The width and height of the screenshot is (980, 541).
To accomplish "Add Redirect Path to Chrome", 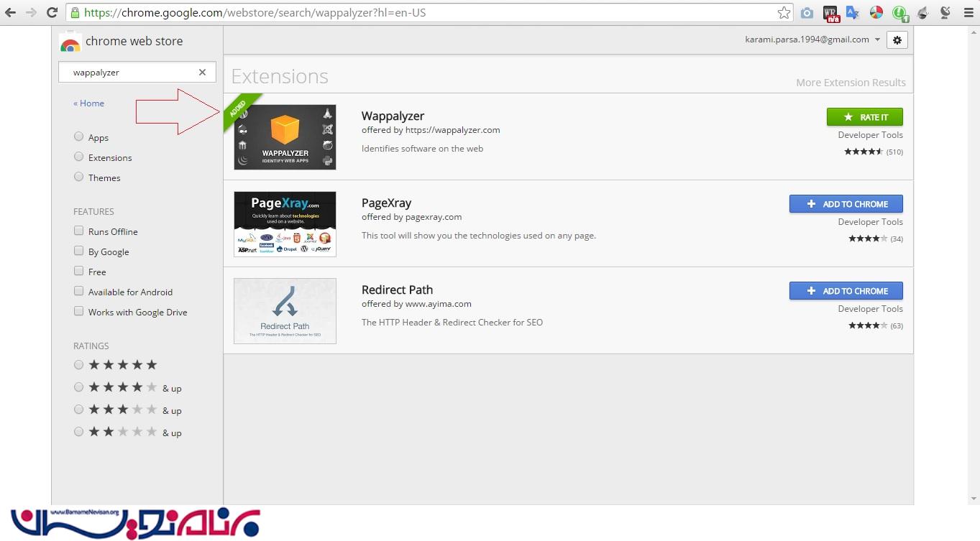I will pos(846,291).
